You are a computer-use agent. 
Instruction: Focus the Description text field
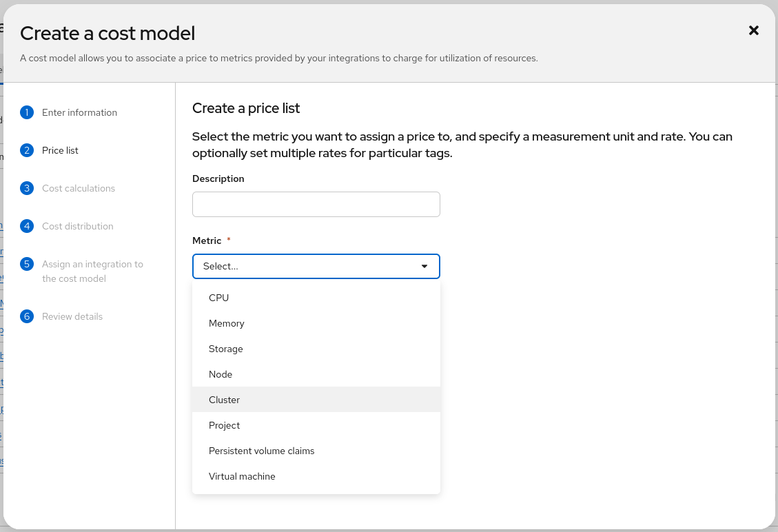pos(316,205)
